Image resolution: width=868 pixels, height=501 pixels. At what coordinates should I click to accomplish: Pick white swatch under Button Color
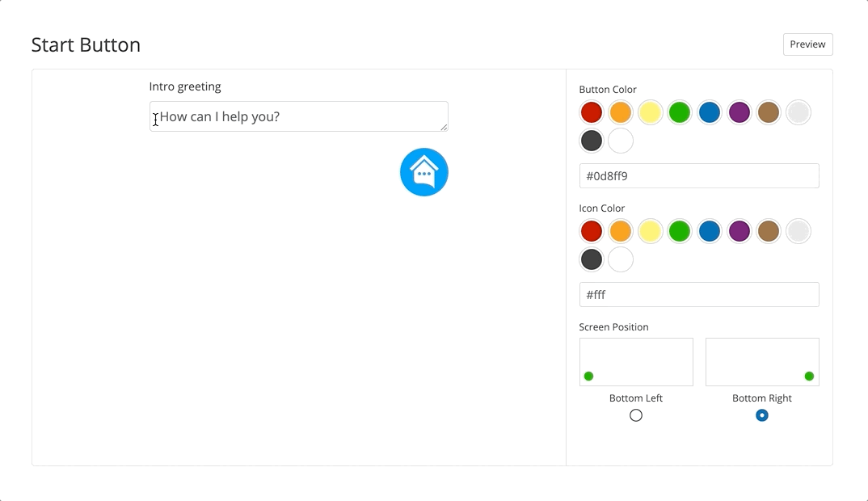point(621,141)
